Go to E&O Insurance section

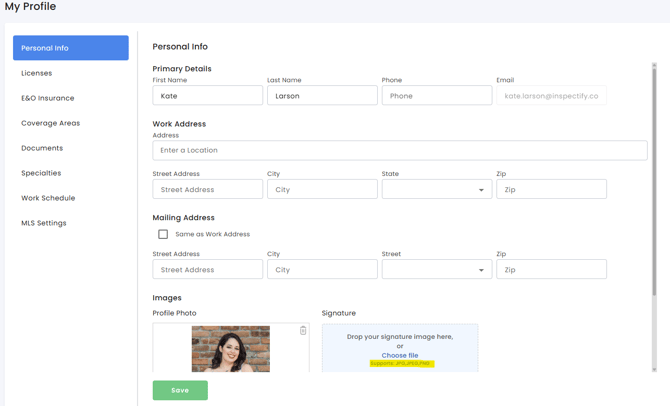click(x=47, y=98)
